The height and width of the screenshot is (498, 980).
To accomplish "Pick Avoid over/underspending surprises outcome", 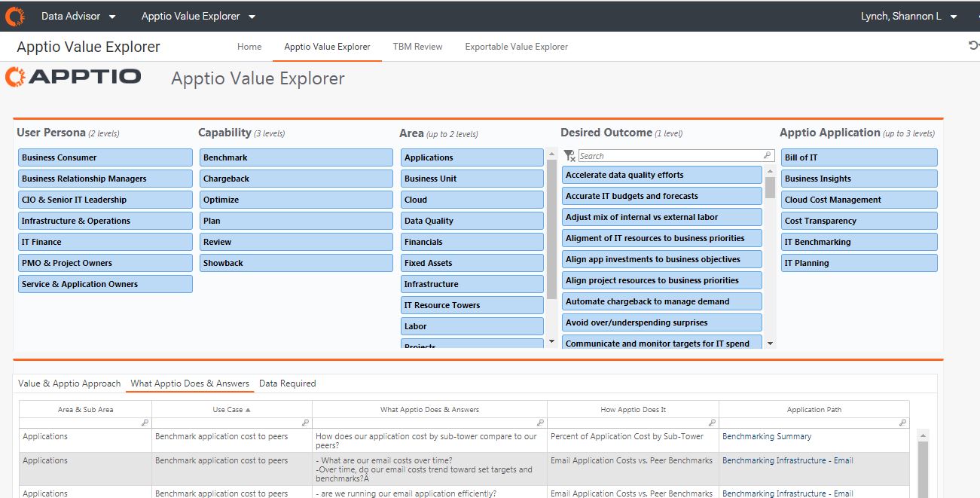I will pyautogui.click(x=662, y=322).
